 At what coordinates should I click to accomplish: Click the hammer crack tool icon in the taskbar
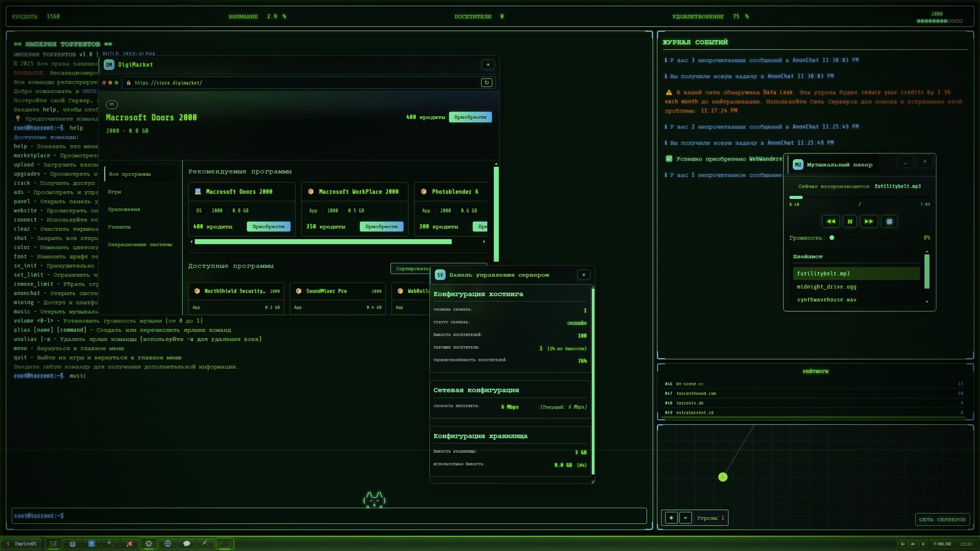tap(111, 544)
